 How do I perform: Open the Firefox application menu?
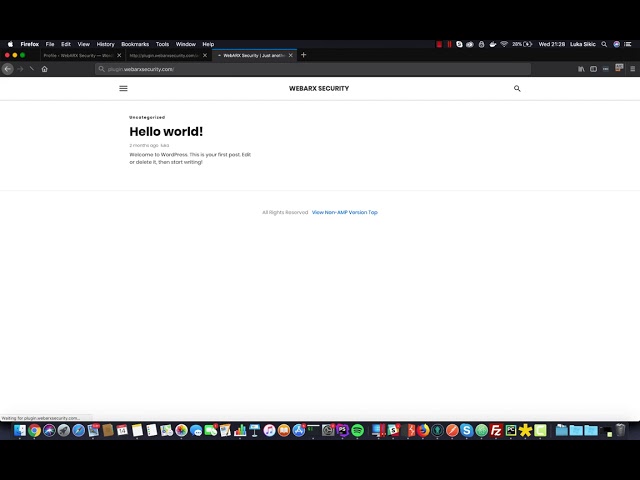point(632,69)
